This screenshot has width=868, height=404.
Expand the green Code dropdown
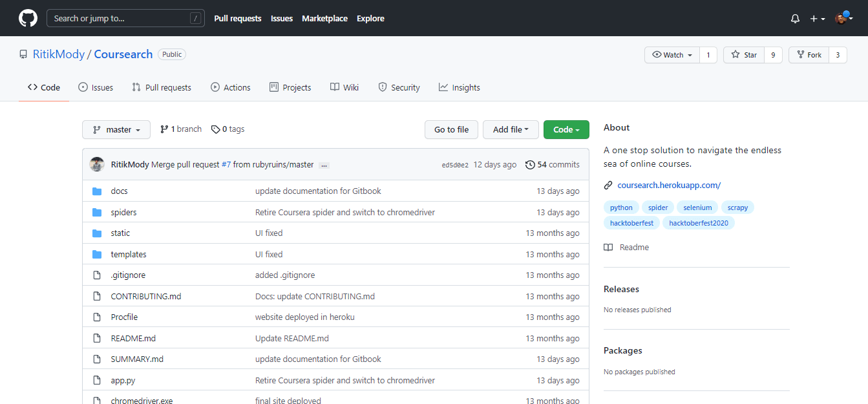(x=566, y=129)
